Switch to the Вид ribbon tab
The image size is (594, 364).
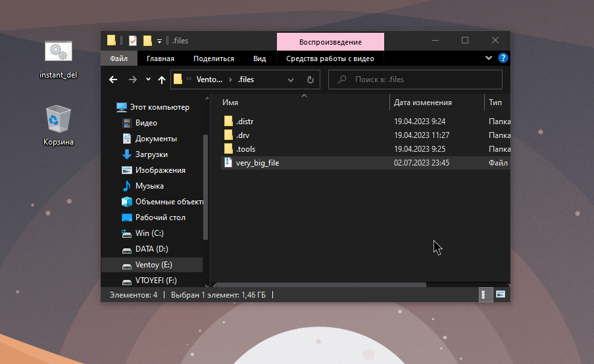coord(259,58)
